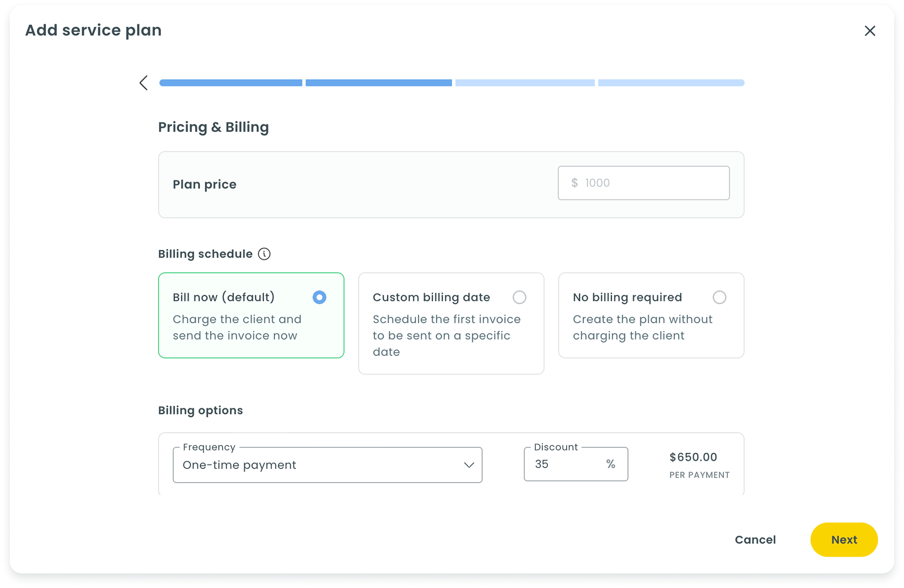Click 'Charge the client and send the invoice now'
The image size is (904, 588).
click(237, 327)
